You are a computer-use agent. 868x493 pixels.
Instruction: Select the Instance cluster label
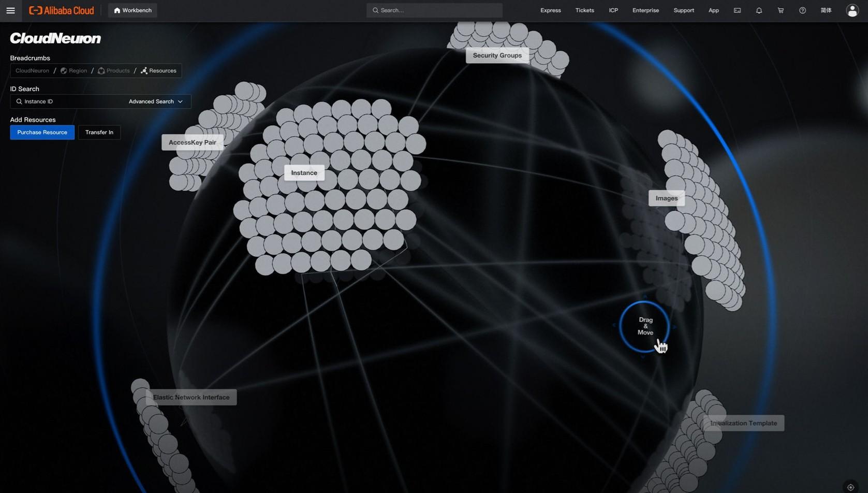pos(304,173)
